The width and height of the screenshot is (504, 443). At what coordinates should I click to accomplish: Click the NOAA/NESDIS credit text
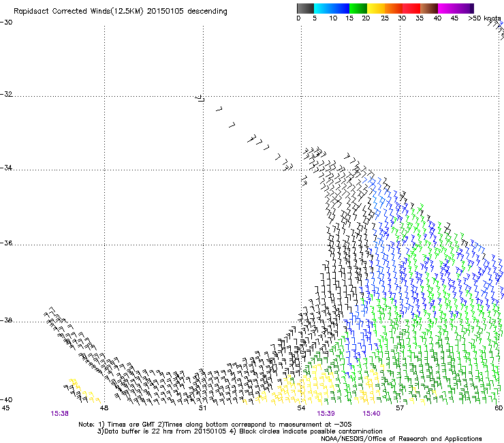(401, 439)
